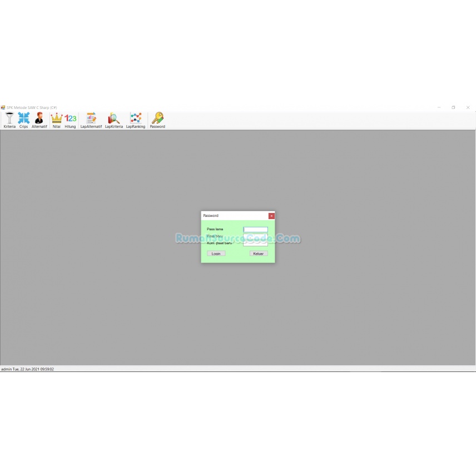
Task: Open the Nilai crown icon
Action: pyautogui.click(x=57, y=120)
